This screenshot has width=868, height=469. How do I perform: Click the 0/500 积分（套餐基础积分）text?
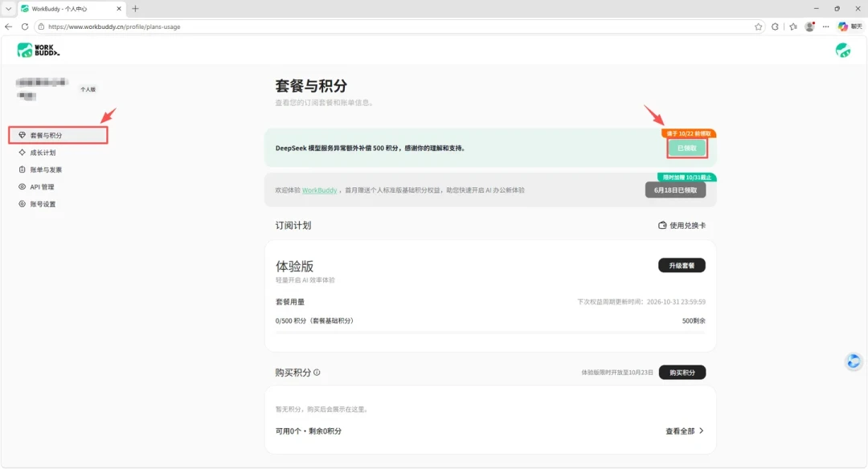(314, 320)
